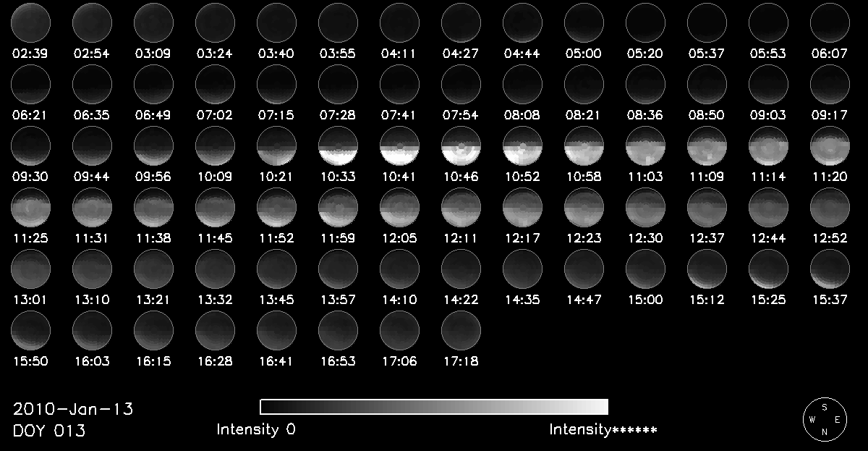868x451 pixels.
Task: Open the 02:39 disk thumbnail
Action: pyautogui.click(x=31, y=22)
